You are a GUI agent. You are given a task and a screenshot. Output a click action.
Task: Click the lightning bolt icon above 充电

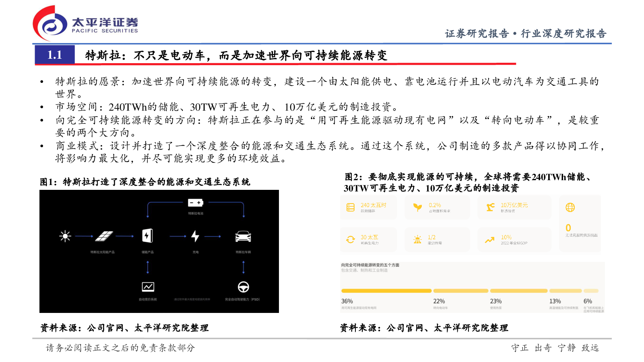[195, 236]
